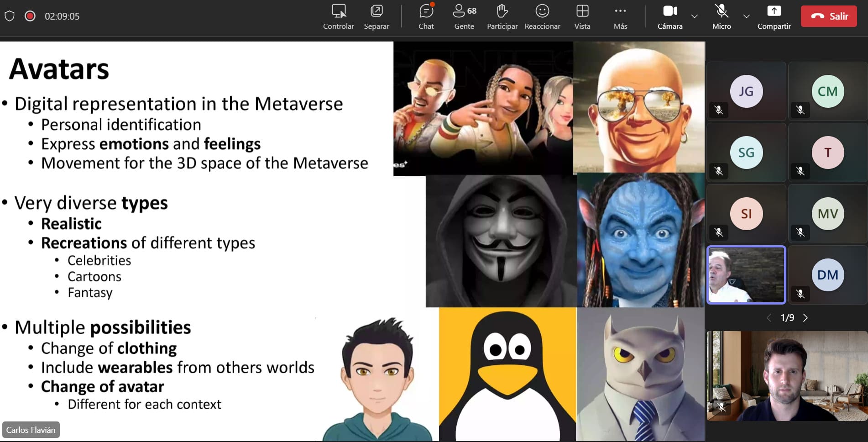Click the meeting timer 02:09:05
The height and width of the screenshot is (442, 868).
point(62,16)
